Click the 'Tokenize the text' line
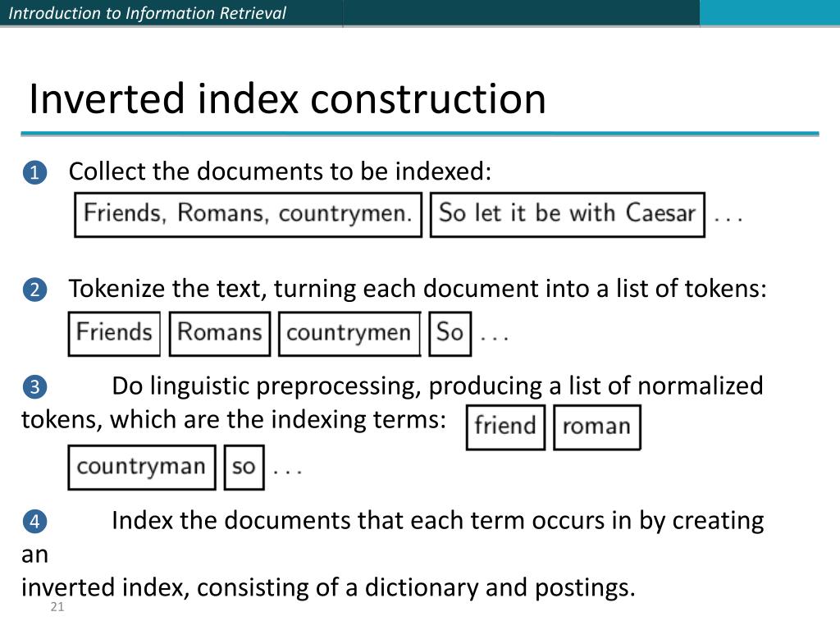This screenshot has height=630, width=840. [418, 289]
